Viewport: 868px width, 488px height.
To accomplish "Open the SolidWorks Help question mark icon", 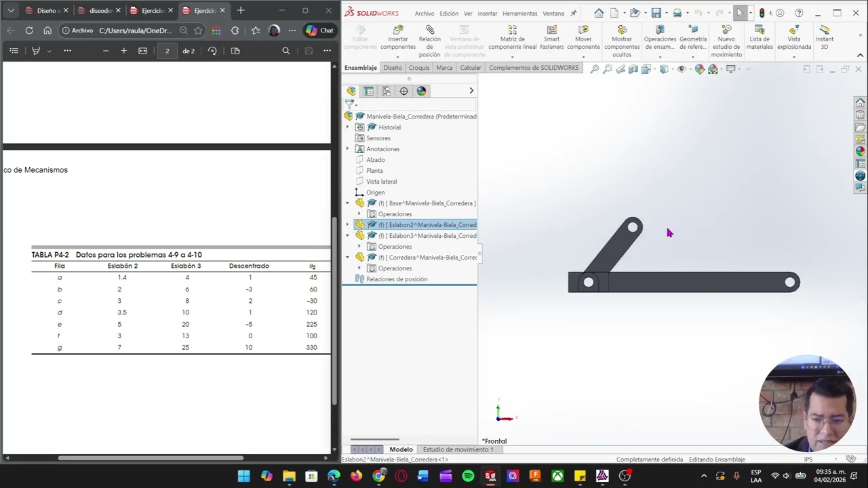I will (x=799, y=13).
